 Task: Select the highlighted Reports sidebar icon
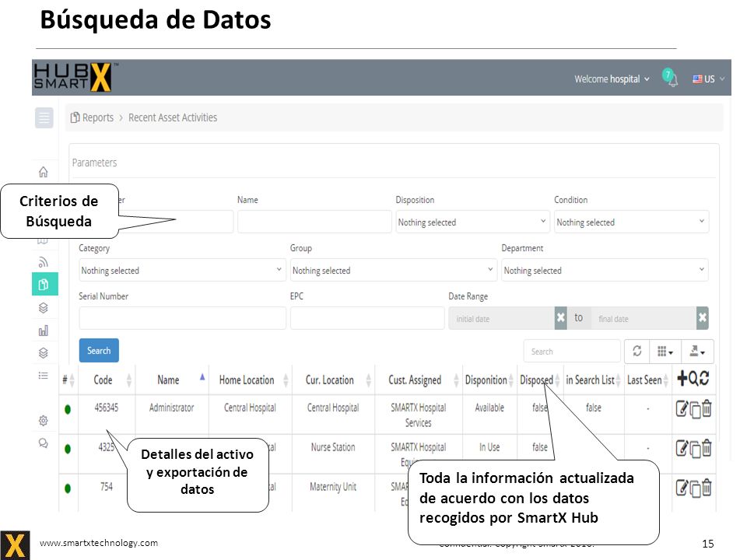(45, 285)
